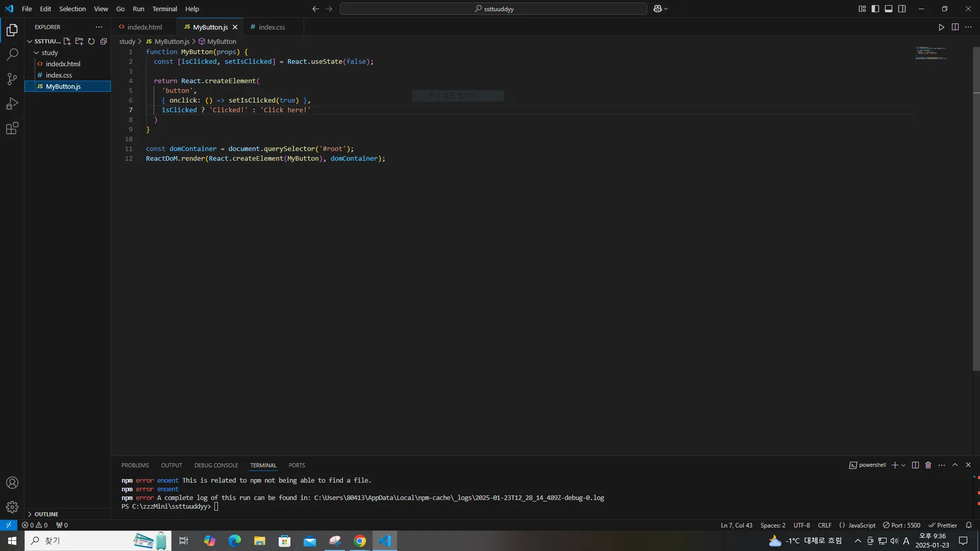Image resolution: width=980 pixels, height=551 pixels.
Task: Open Explorer views and more actions
Action: pos(99,27)
